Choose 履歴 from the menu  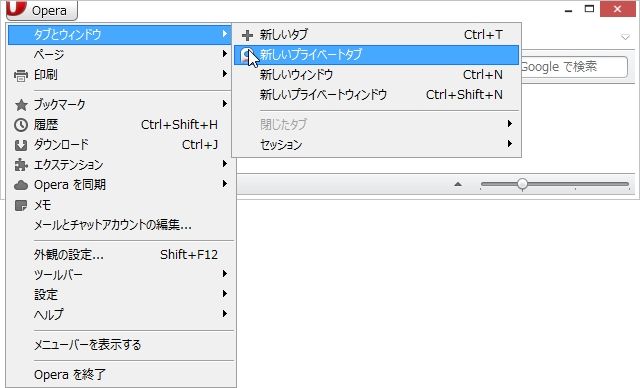point(120,124)
